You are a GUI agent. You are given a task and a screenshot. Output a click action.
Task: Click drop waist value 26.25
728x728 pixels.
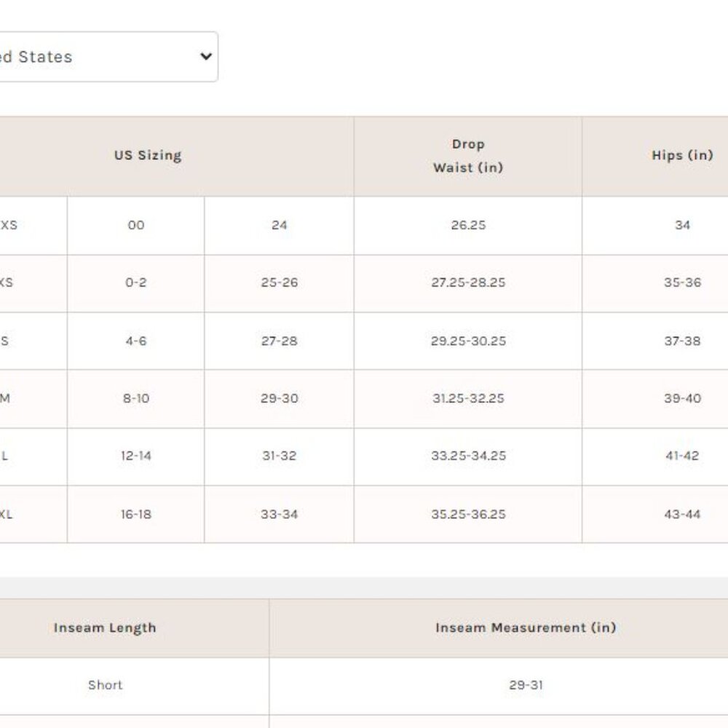pyautogui.click(x=468, y=225)
